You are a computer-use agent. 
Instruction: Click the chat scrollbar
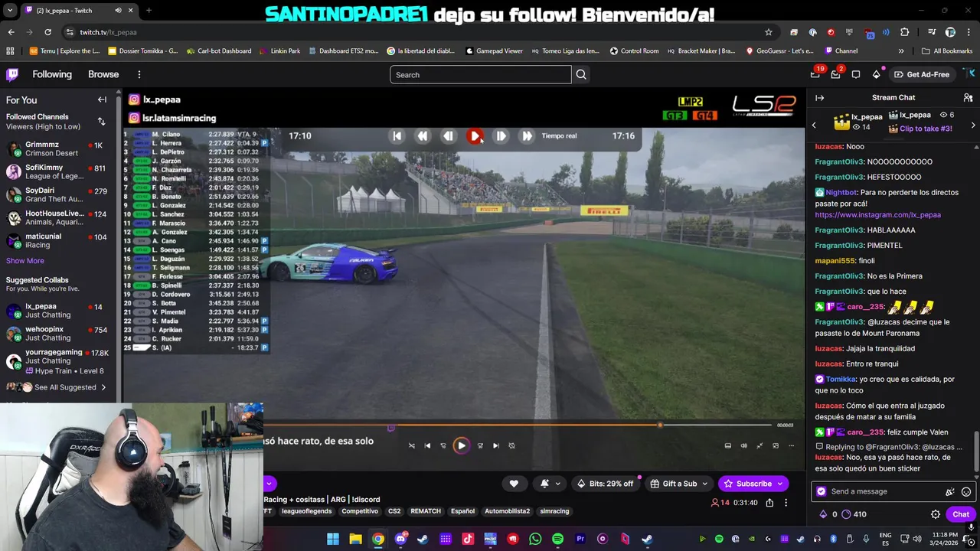click(976, 452)
